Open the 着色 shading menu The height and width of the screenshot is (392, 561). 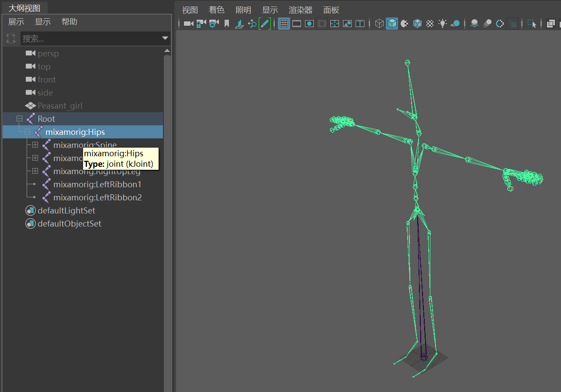click(x=217, y=10)
